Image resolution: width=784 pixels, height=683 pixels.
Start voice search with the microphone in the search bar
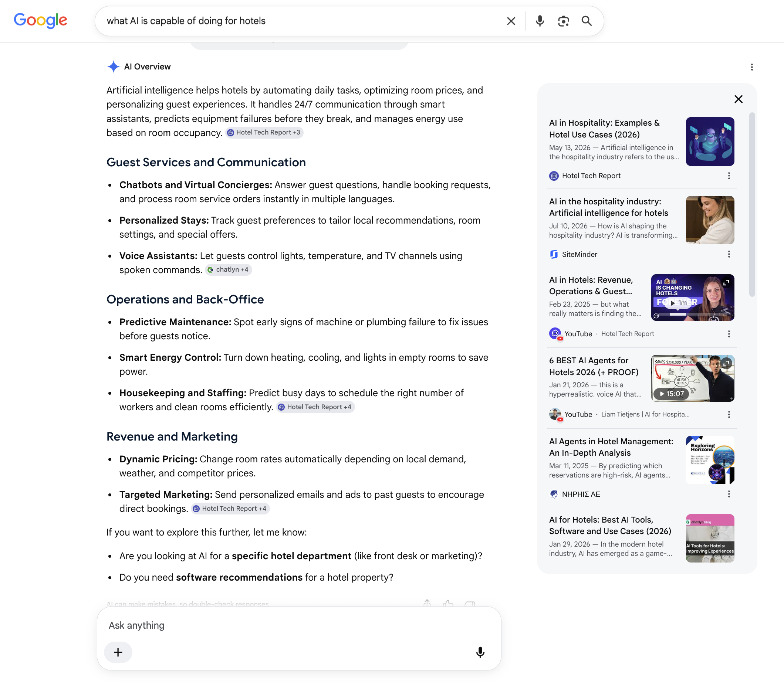pyautogui.click(x=540, y=21)
